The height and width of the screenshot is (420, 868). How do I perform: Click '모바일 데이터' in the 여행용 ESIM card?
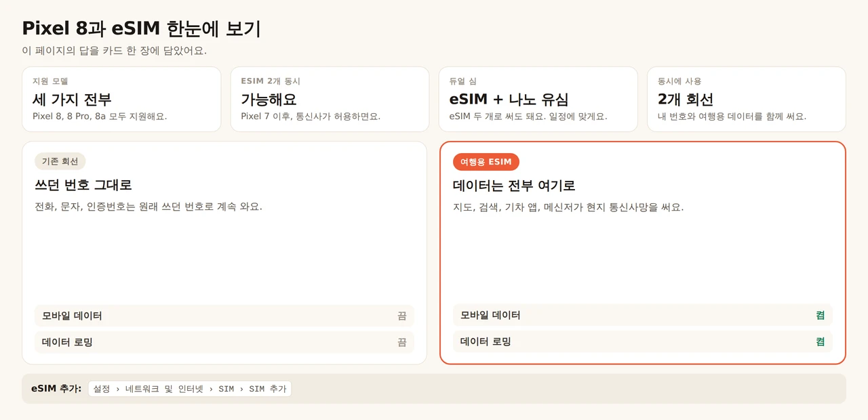coord(490,315)
